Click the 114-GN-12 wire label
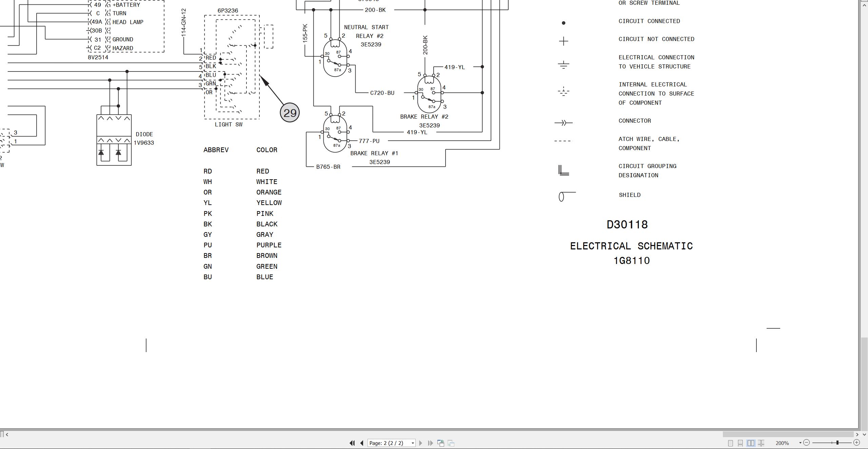The width and height of the screenshot is (868, 449). tap(184, 23)
